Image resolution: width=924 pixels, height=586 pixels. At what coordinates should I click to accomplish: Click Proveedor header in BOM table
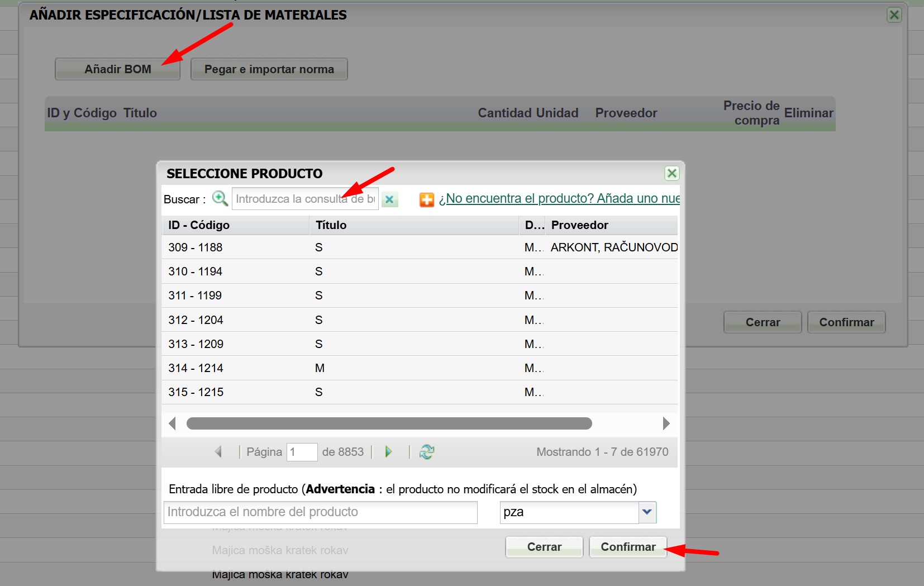[626, 113]
